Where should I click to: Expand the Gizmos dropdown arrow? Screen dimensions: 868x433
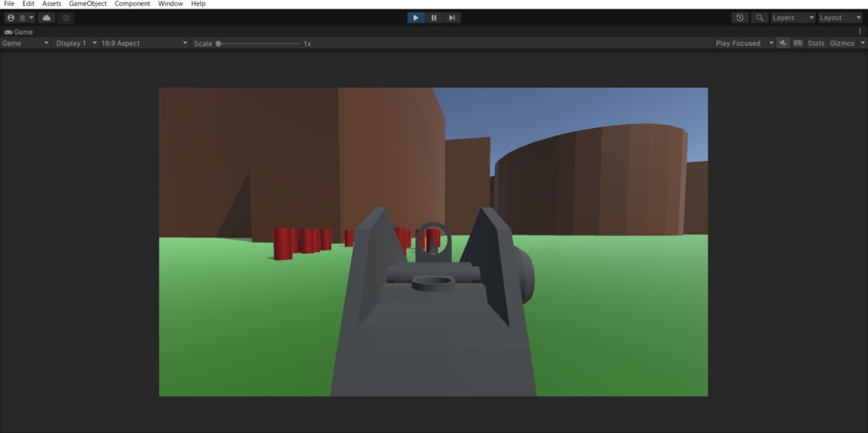[862, 43]
